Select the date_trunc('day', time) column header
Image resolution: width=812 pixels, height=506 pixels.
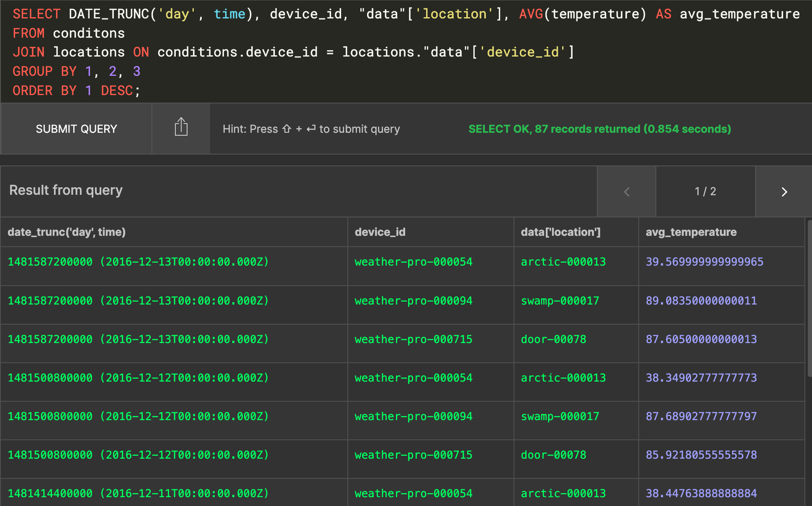click(x=67, y=232)
